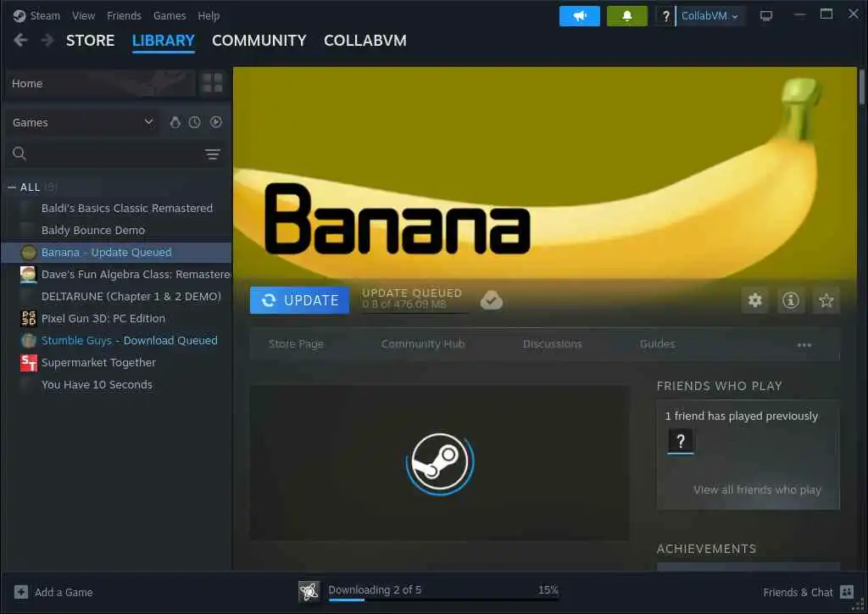This screenshot has width=868, height=614.
Task: Select Supermarket Together in list
Action: click(x=98, y=363)
